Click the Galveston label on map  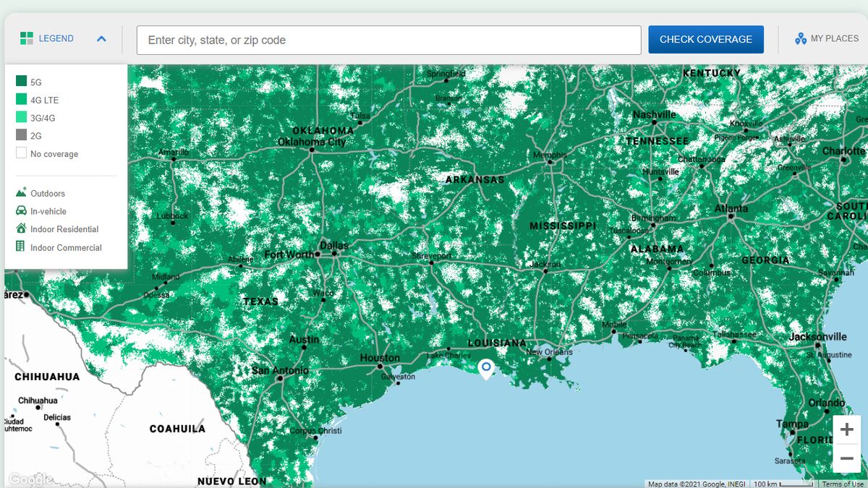398,377
